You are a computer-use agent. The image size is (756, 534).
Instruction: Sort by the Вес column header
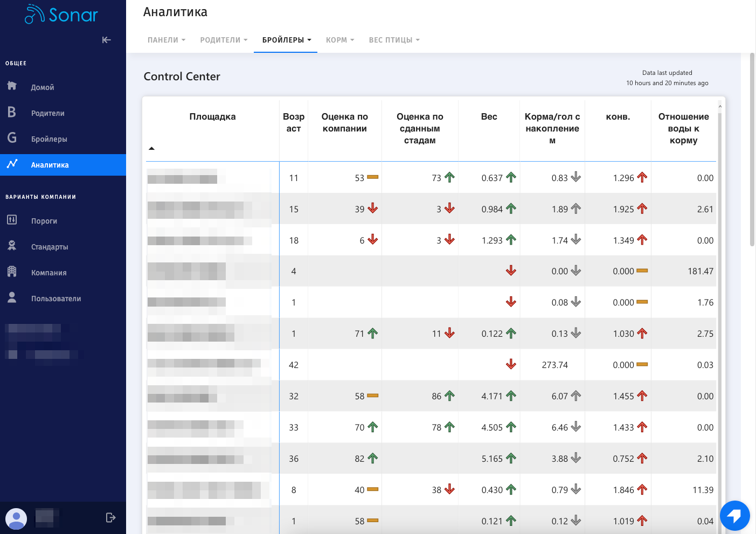(x=489, y=116)
